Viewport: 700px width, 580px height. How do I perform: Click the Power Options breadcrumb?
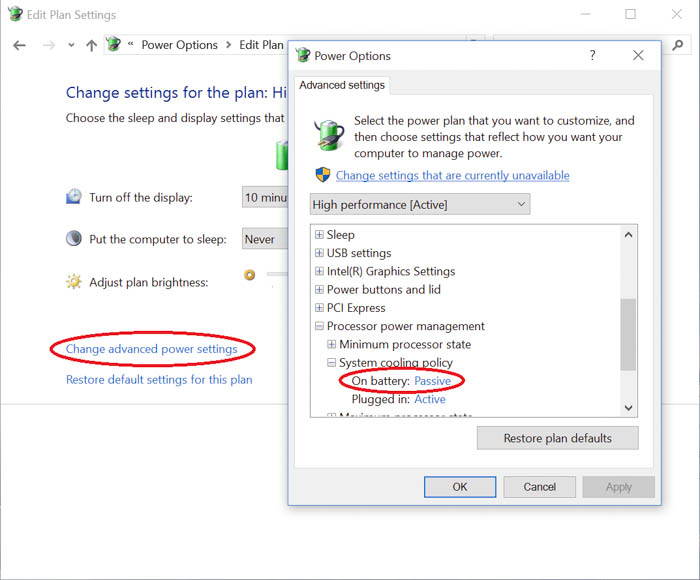(179, 45)
